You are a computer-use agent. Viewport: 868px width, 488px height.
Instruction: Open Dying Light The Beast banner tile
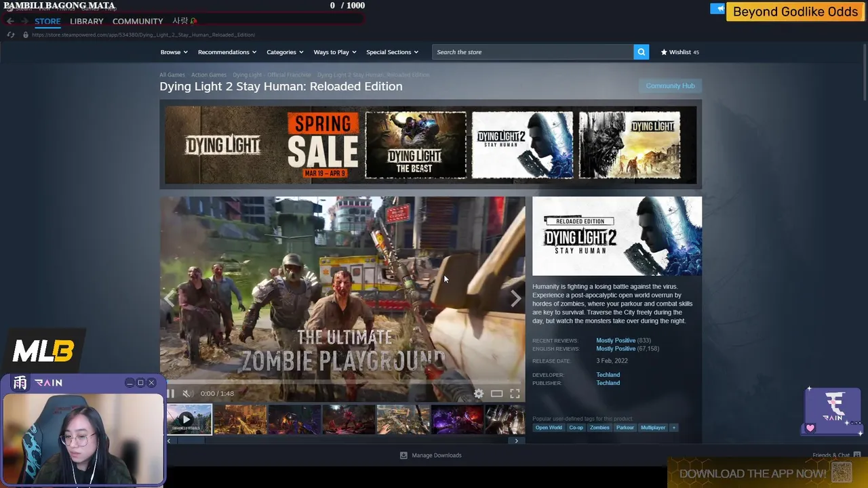click(416, 145)
